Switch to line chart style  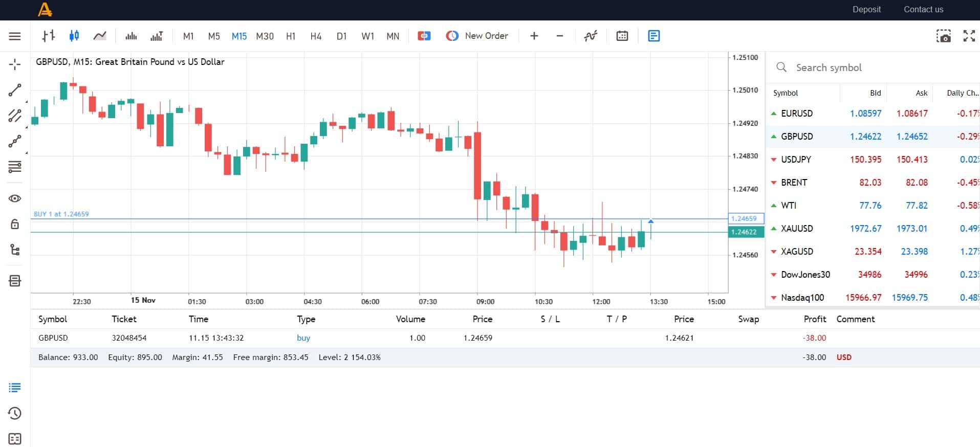[x=100, y=36]
